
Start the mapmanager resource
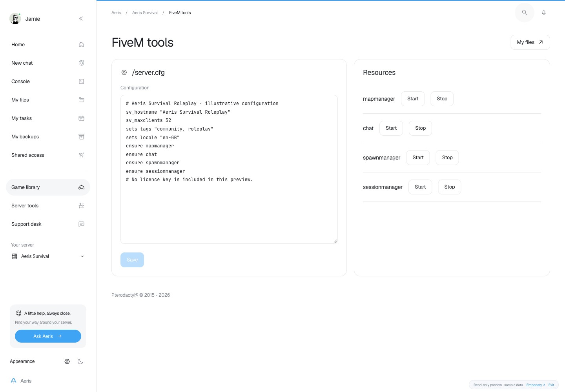pos(413,99)
